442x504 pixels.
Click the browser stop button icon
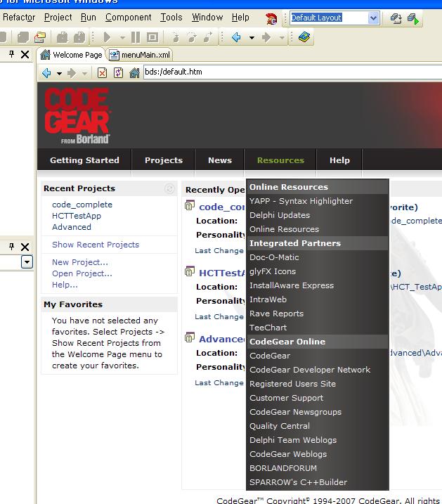point(103,72)
